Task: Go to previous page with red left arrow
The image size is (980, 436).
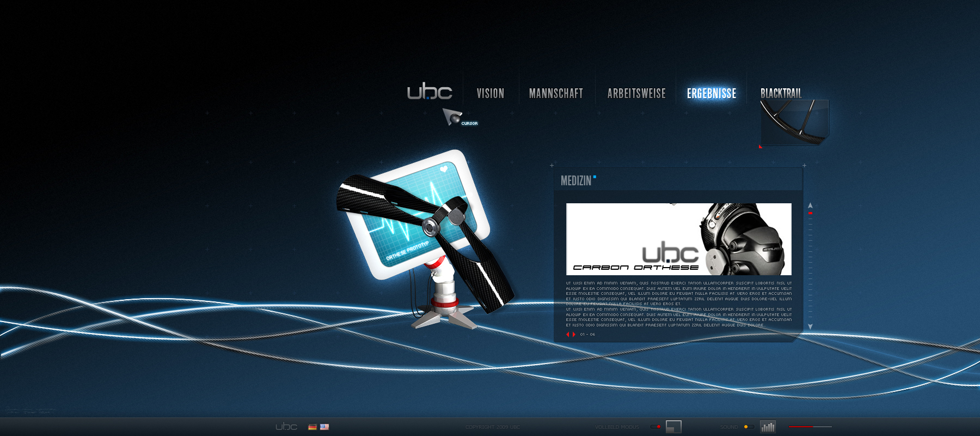Action: [567, 335]
